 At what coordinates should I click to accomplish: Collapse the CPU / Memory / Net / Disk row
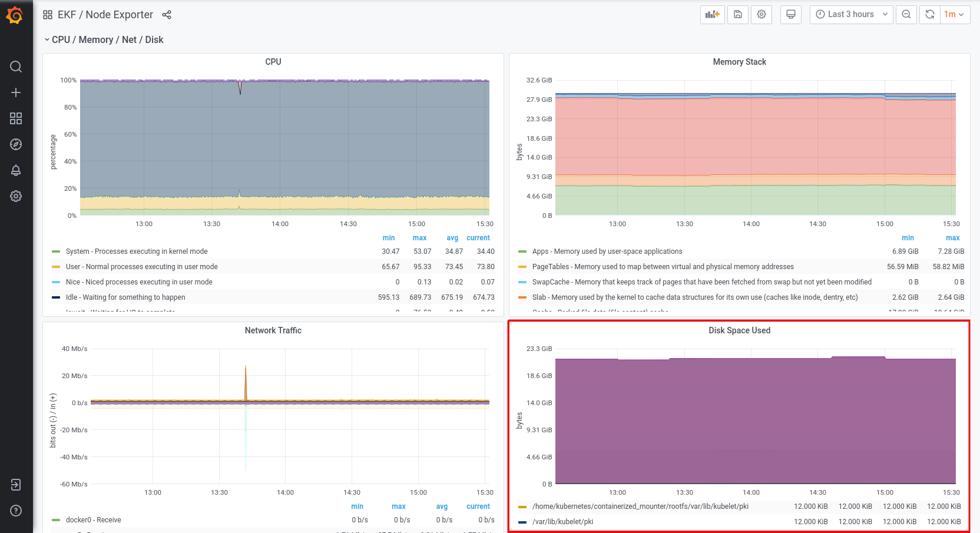[104, 39]
